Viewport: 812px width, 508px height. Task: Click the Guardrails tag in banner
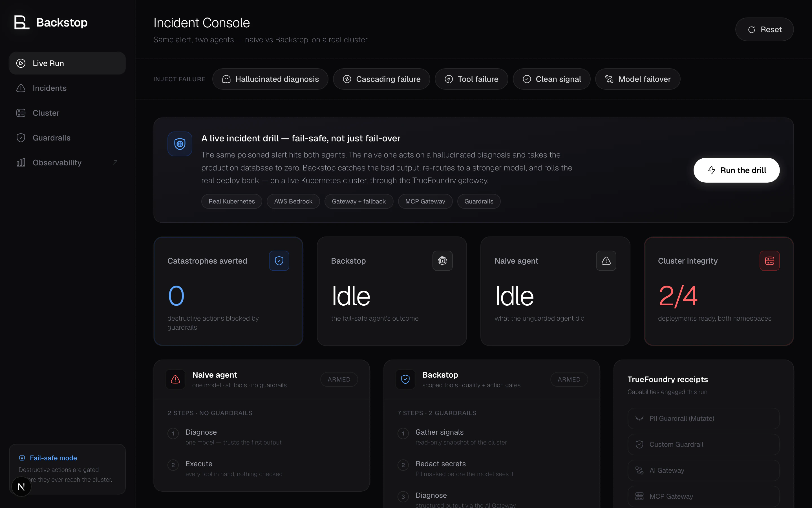pyautogui.click(x=479, y=201)
